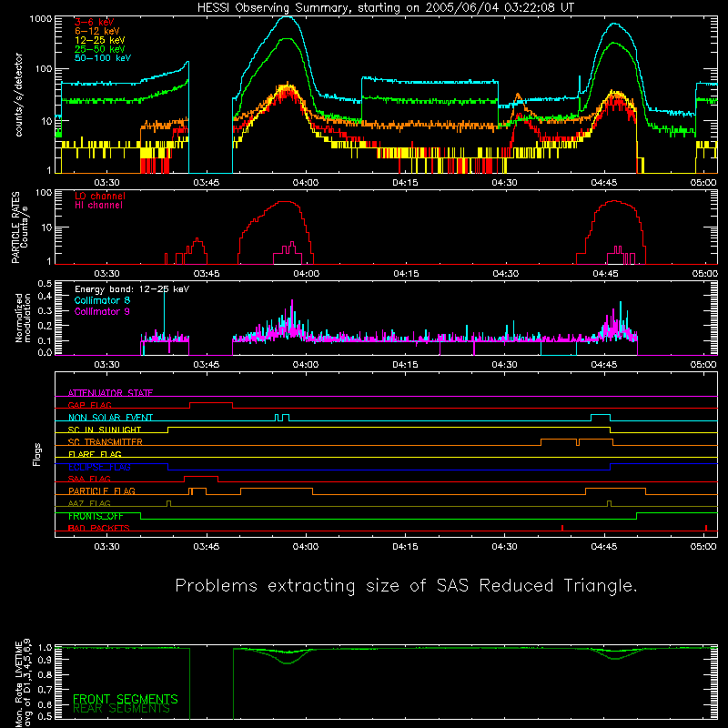The image size is (728, 728).
Task: Click the SC TRANSMITTER flag label
Action: point(106,441)
